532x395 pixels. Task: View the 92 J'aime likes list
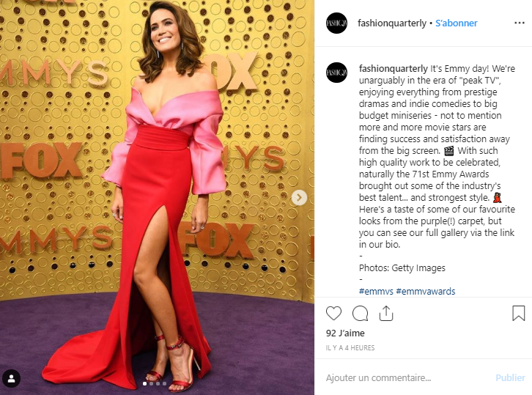(345, 333)
